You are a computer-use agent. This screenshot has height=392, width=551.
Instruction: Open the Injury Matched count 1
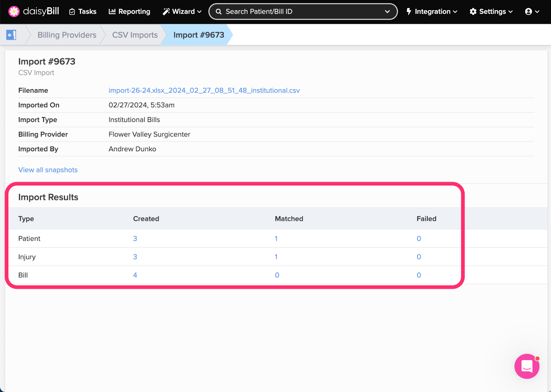click(x=276, y=257)
